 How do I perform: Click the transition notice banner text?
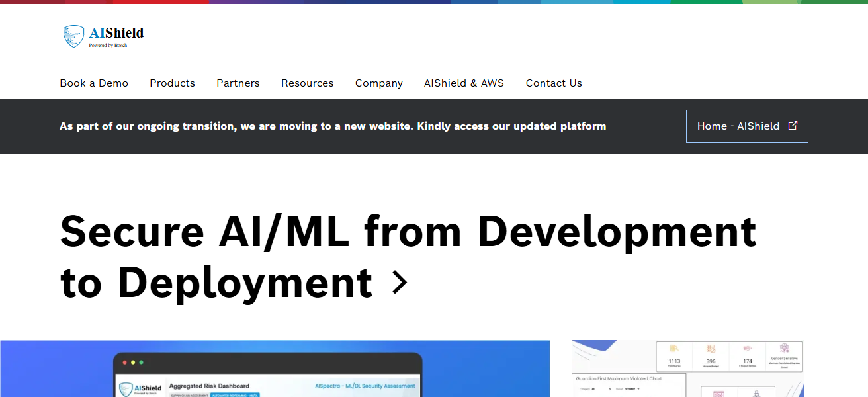pyautogui.click(x=333, y=126)
